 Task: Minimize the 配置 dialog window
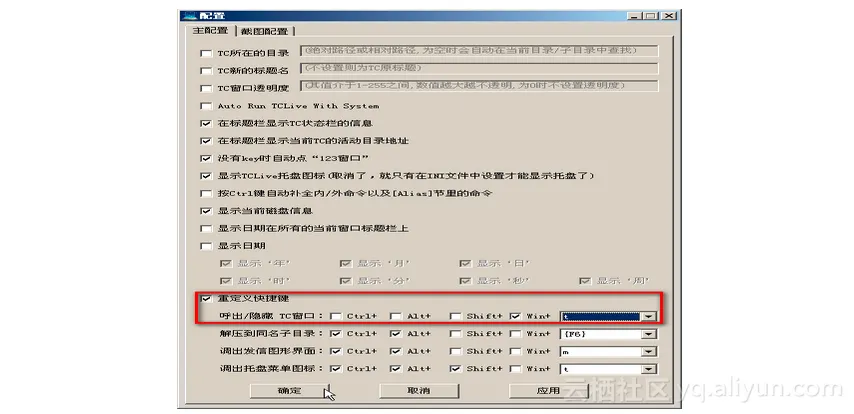634,16
